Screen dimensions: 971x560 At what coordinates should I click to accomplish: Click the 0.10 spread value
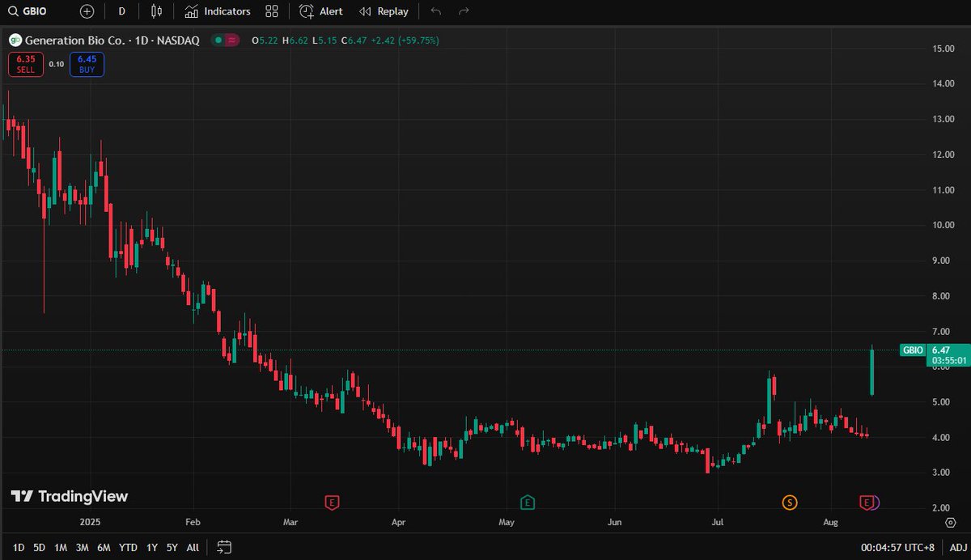click(x=57, y=64)
